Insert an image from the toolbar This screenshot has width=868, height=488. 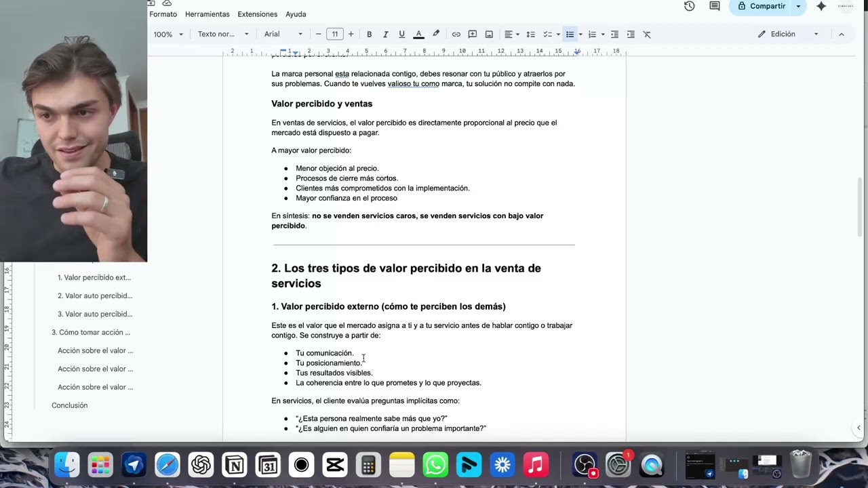pyautogui.click(x=489, y=35)
